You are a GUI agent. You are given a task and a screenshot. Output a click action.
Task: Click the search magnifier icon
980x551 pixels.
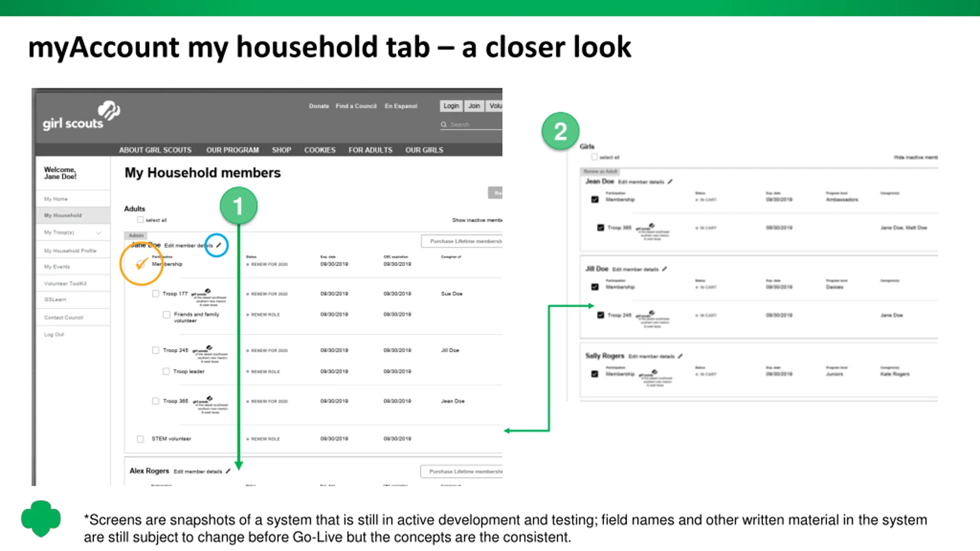(444, 124)
